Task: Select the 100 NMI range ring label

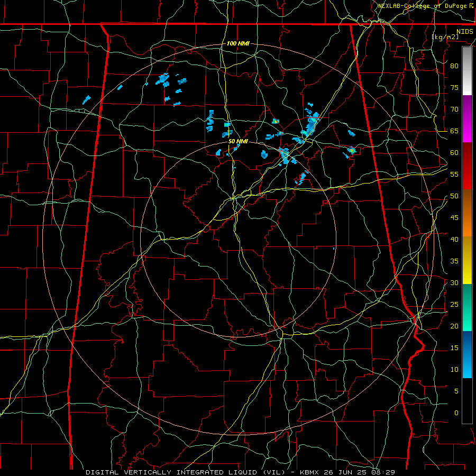Action: [238, 43]
